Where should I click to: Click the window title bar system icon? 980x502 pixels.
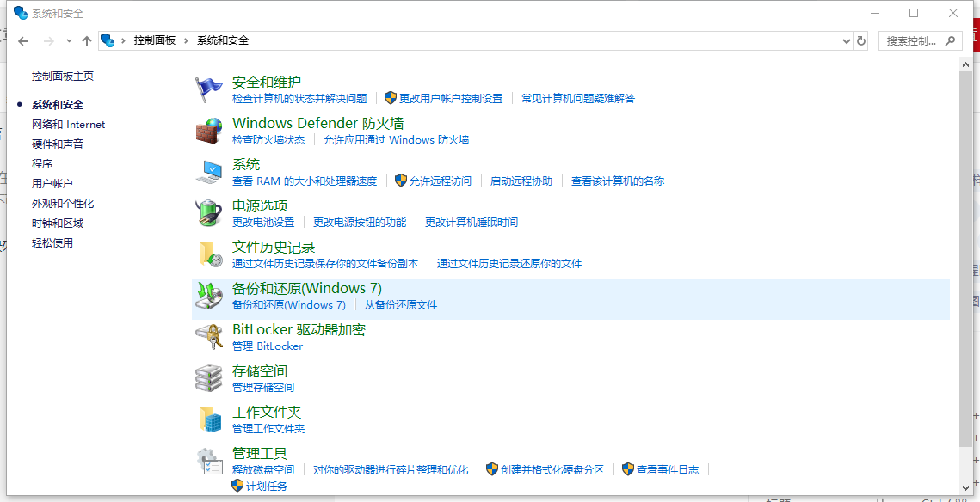pos(21,13)
